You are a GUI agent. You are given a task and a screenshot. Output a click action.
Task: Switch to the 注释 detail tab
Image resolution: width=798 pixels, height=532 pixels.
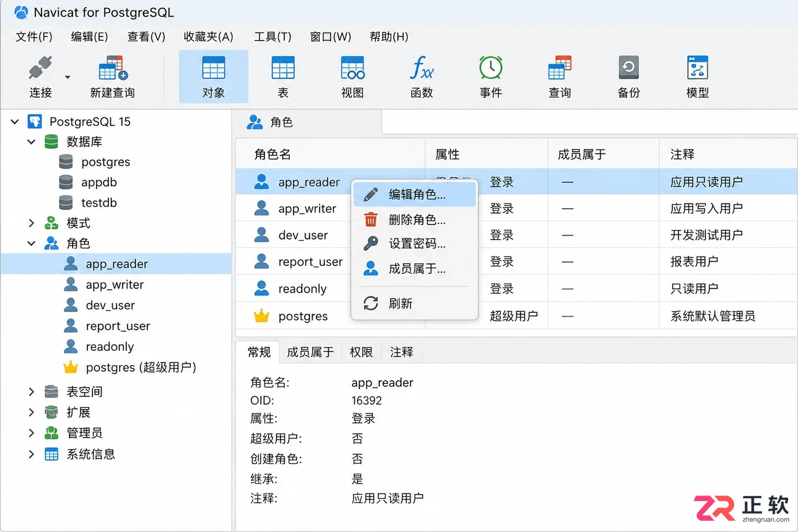402,352
